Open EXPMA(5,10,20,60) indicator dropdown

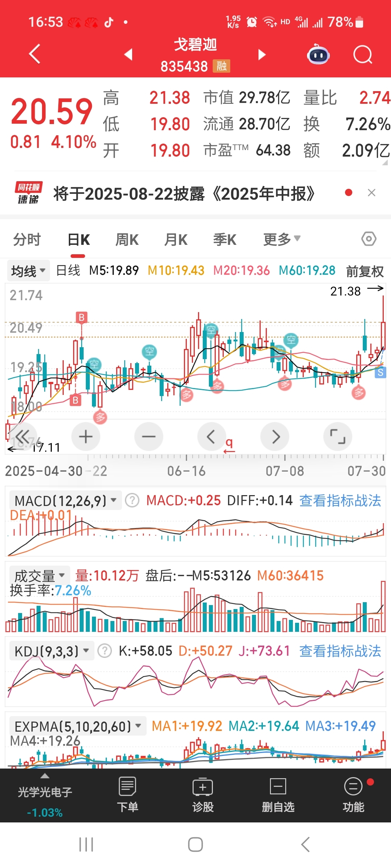point(78,726)
